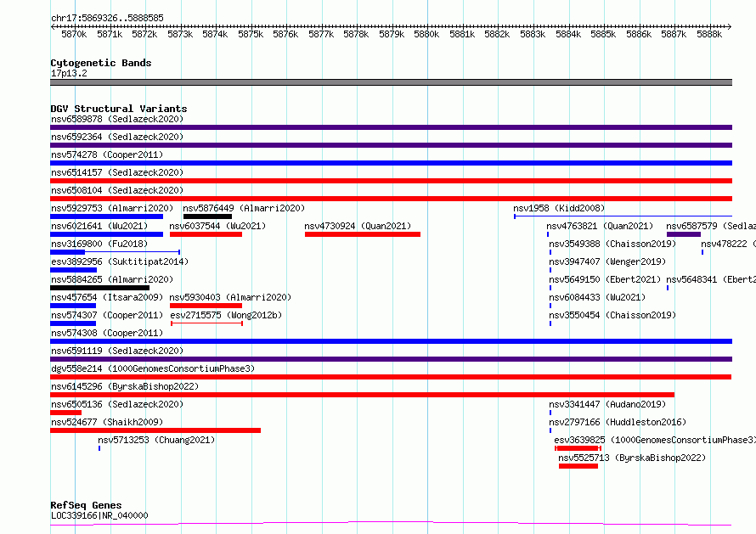This screenshot has height=534, width=756.
Task: Open nsv3169800 (Fu2018) label
Action: tap(99, 244)
